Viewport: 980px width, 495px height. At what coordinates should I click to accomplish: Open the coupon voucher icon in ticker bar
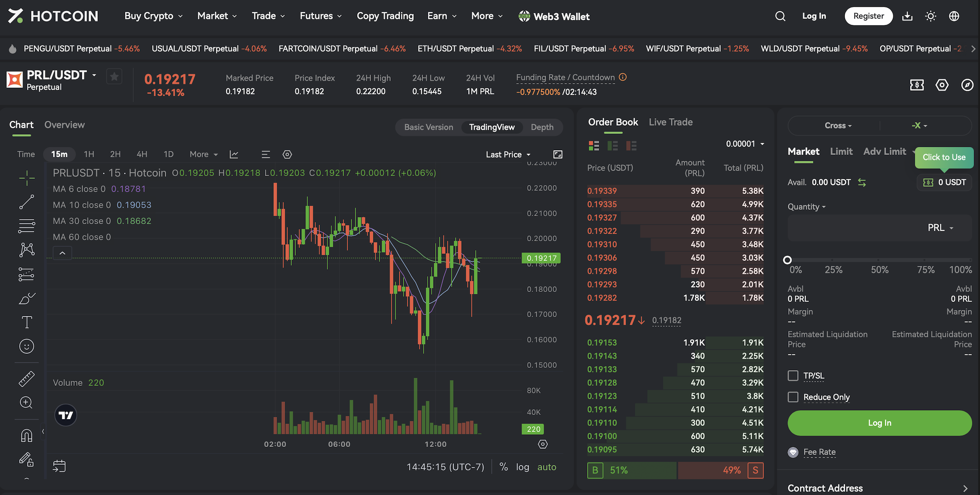tap(917, 85)
